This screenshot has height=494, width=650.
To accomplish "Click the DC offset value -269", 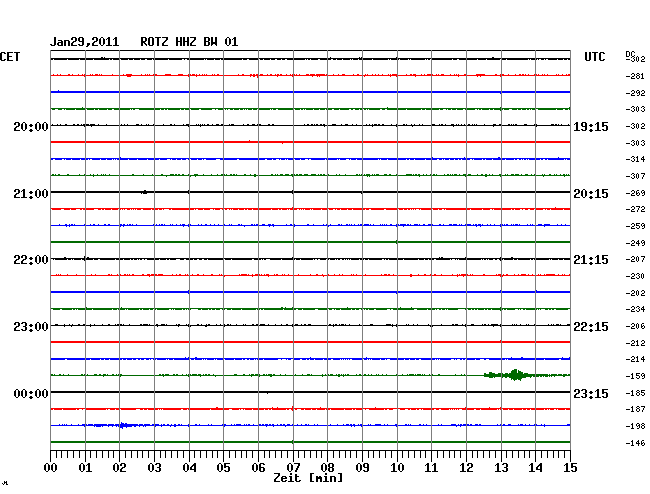I will tap(635, 193).
